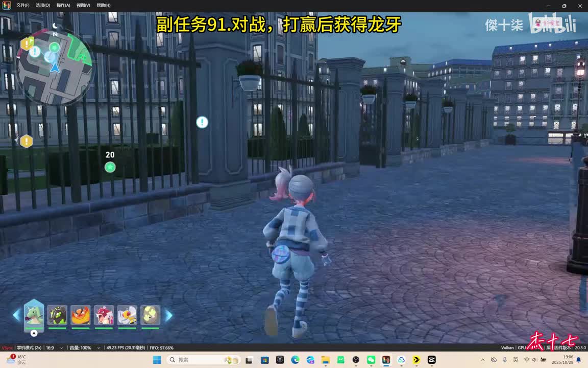588x368 pixels.
Task: Open Wi-Fi network settings from the tray
Action: click(527, 360)
